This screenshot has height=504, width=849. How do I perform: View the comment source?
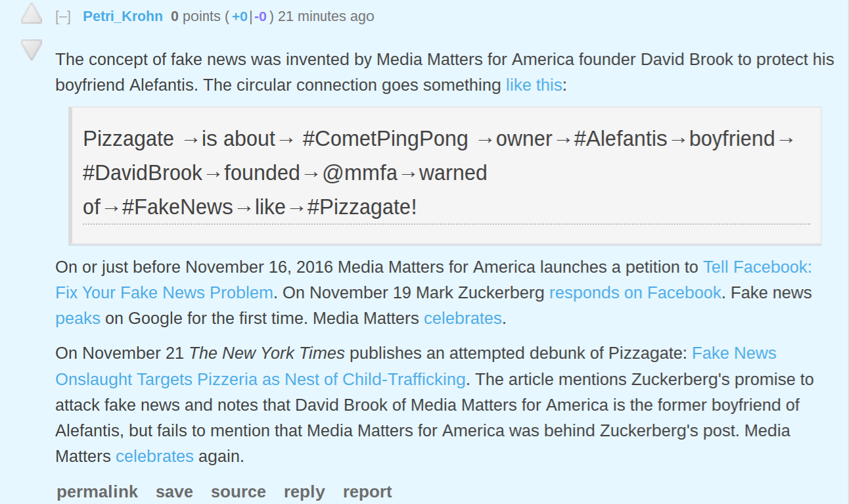coord(238,492)
